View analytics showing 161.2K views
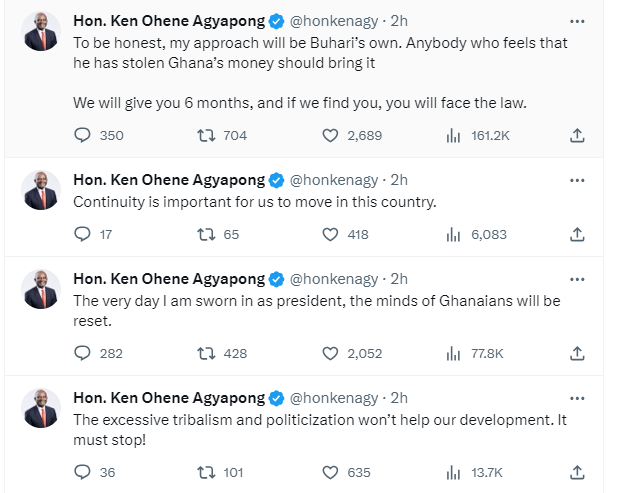 (x=452, y=135)
